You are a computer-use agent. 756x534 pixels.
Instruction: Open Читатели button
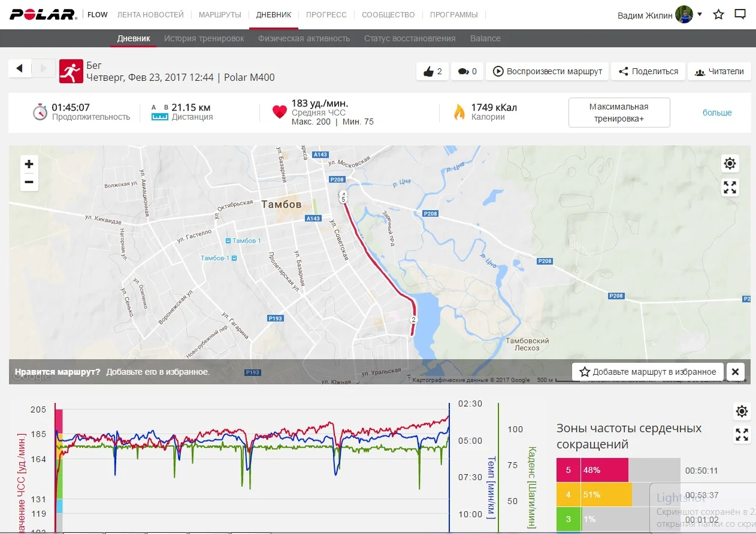point(719,71)
